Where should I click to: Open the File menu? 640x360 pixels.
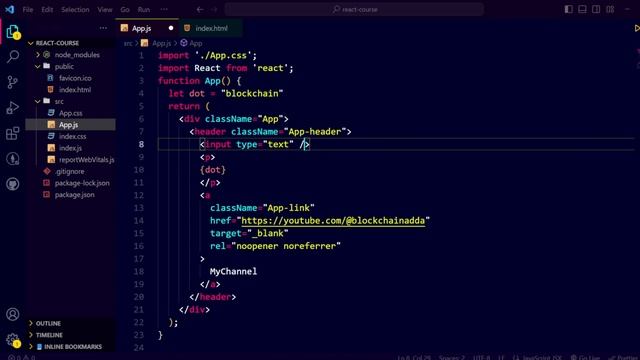28,9
